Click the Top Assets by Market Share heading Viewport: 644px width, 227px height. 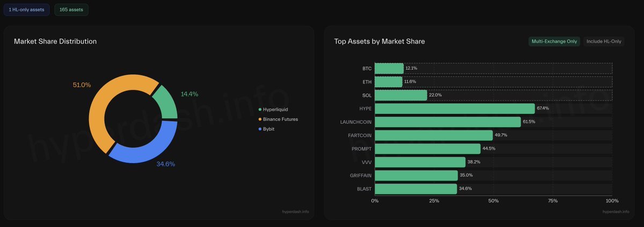tap(379, 41)
